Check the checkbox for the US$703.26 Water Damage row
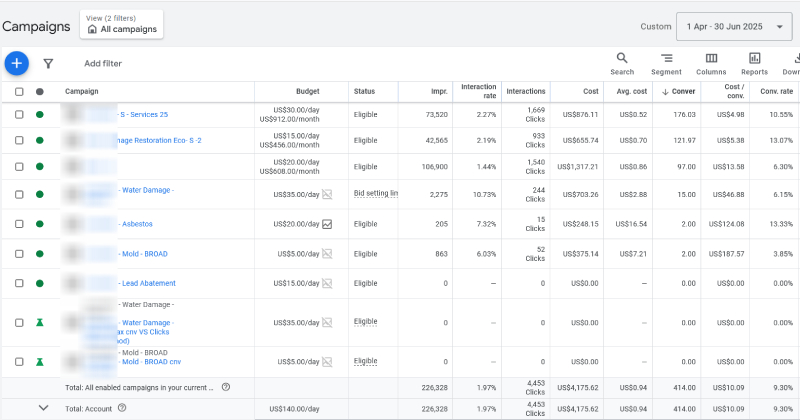Image resolution: width=800 pixels, height=420 pixels. [x=19, y=194]
